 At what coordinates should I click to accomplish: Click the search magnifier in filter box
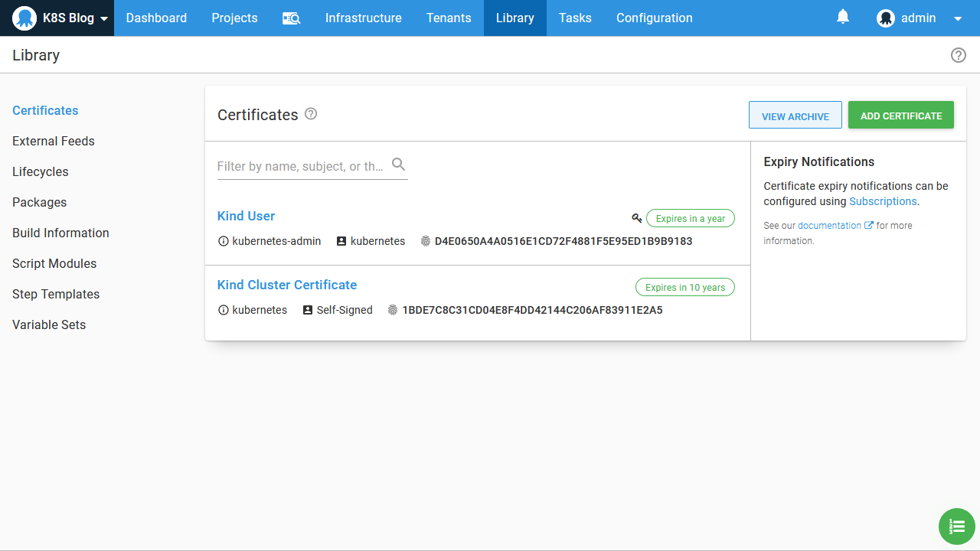click(398, 165)
